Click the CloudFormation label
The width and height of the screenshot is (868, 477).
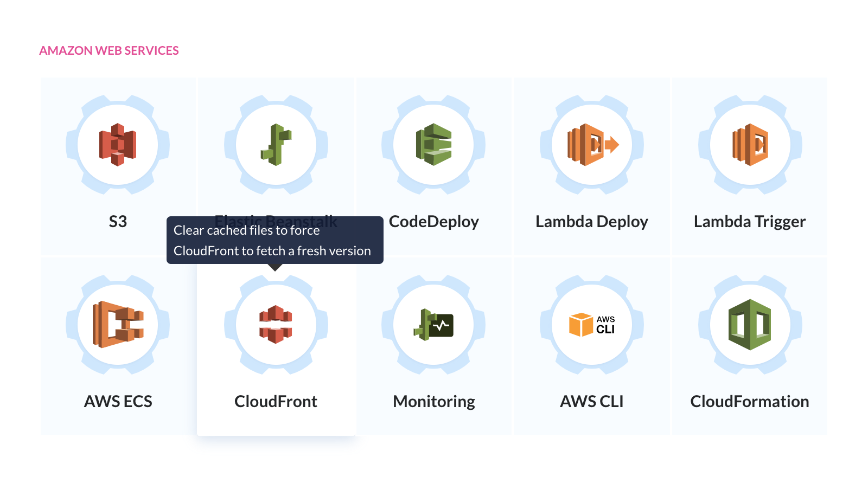pos(750,402)
